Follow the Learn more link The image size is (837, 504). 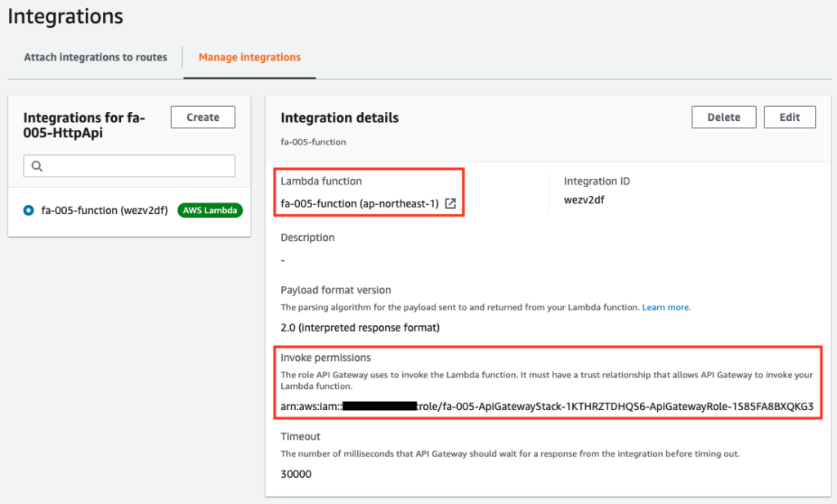666,307
